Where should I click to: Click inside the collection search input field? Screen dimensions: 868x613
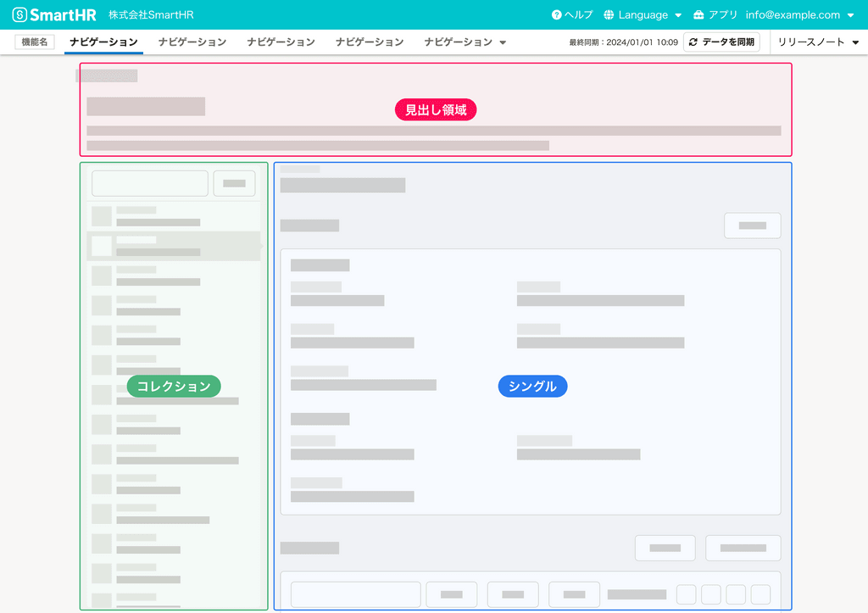coord(149,182)
